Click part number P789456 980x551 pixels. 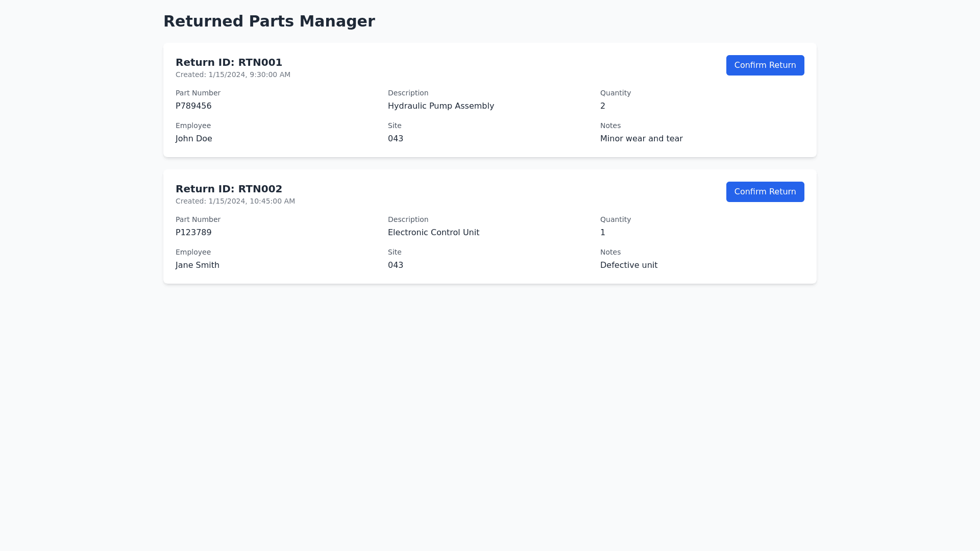(193, 106)
